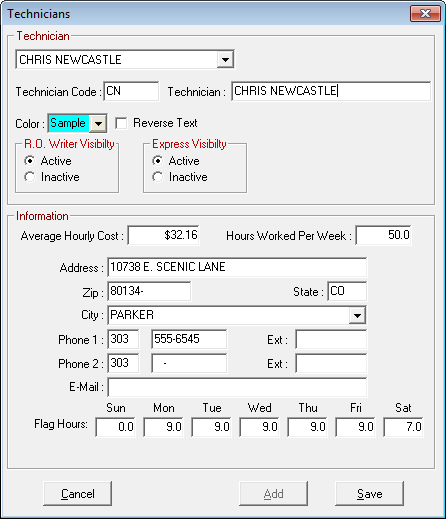Viewport: 446px width, 519px height.
Task: Click the Technician name text field
Action: point(331,91)
